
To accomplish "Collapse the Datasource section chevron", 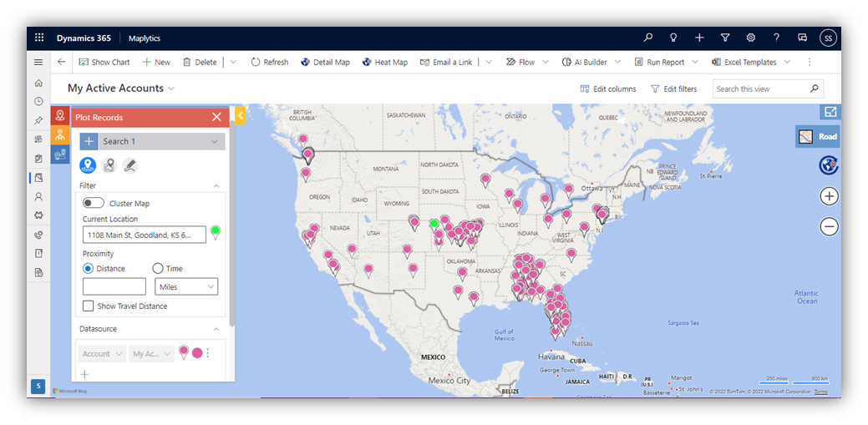I will tap(216, 329).
